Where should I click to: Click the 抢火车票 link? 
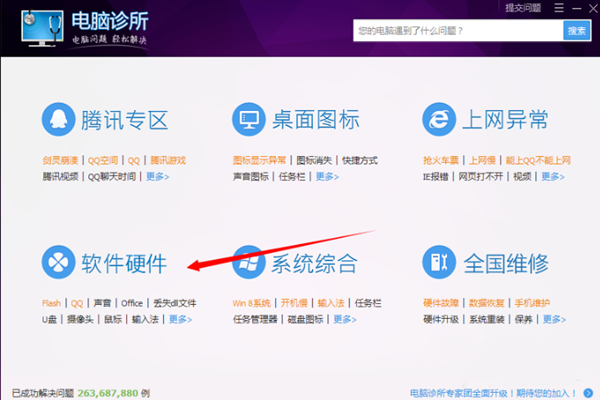[442, 160]
